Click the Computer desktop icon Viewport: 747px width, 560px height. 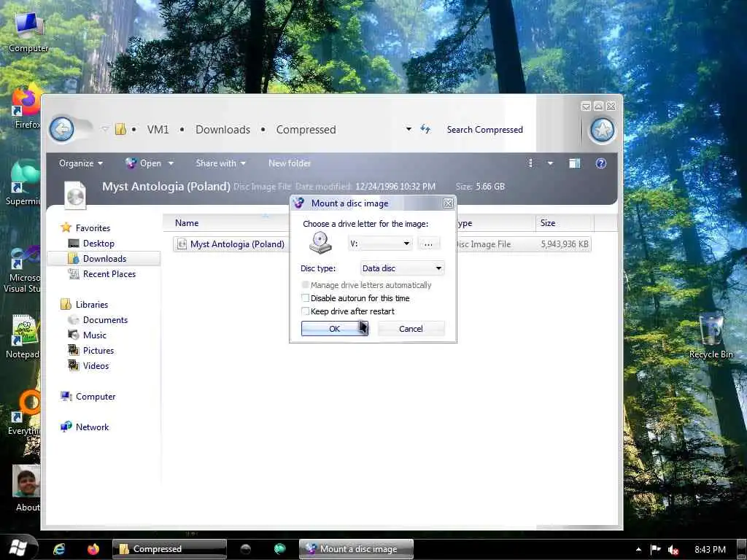[x=28, y=32]
